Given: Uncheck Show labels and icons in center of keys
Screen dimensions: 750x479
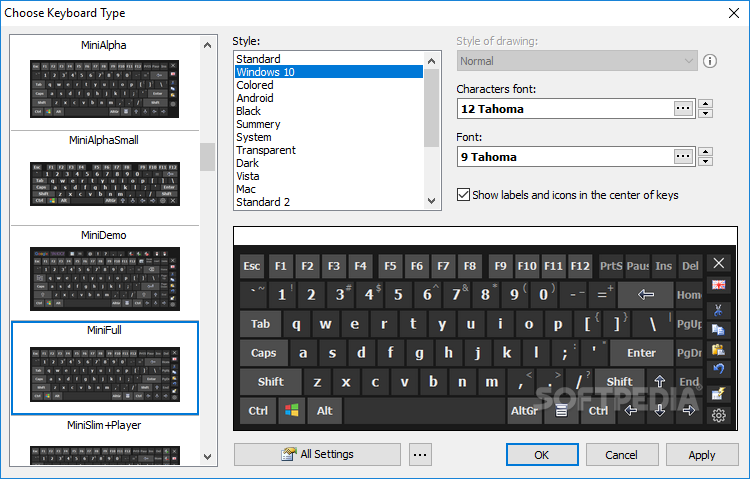Looking at the screenshot, I should click(463, 195).
